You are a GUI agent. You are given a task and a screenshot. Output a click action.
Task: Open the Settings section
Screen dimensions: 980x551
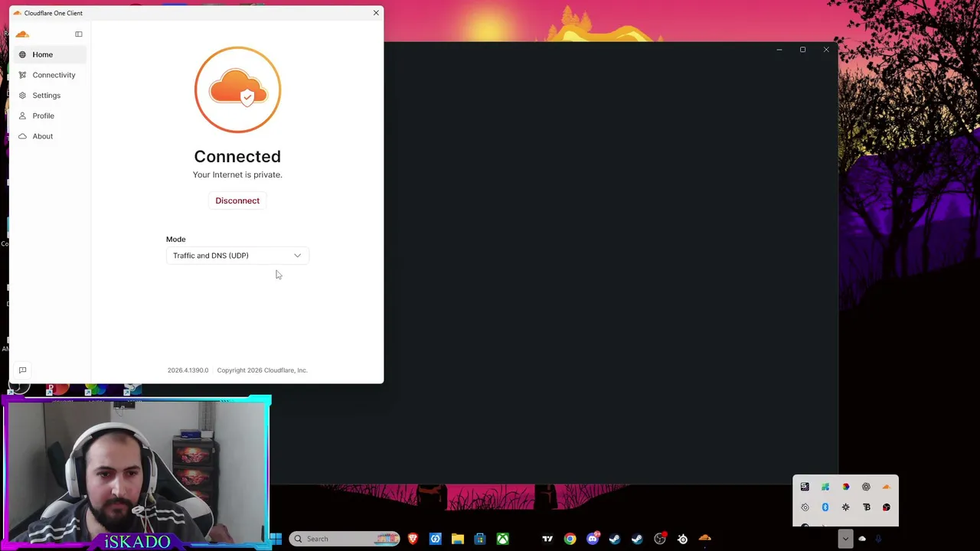click(50, 96)
